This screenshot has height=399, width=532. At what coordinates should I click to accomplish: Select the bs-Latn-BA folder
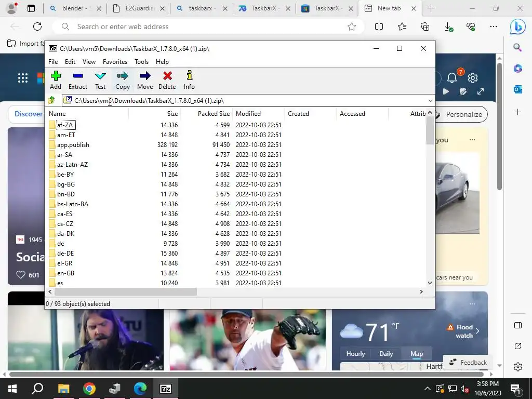click(73, 204)
